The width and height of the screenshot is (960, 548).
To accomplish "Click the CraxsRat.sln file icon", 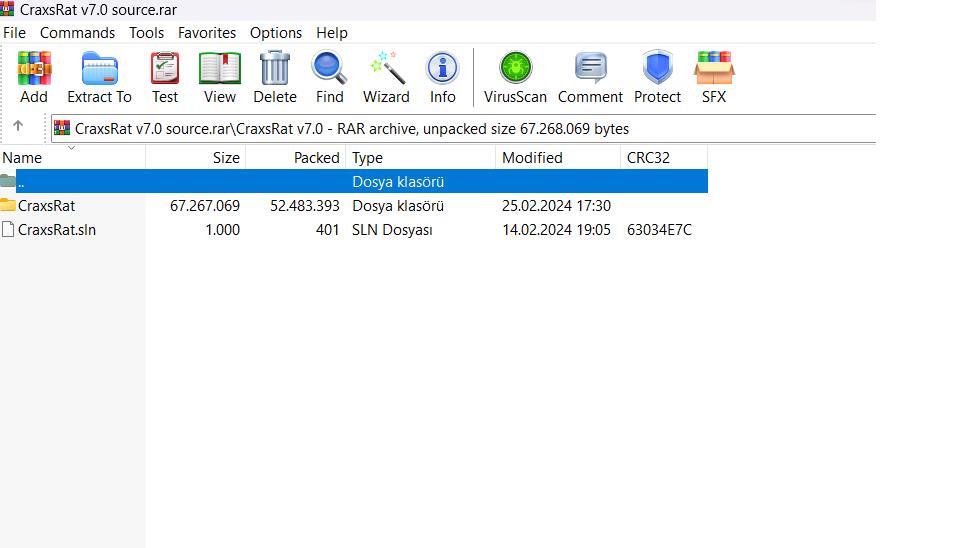I will tap(8, 230).
